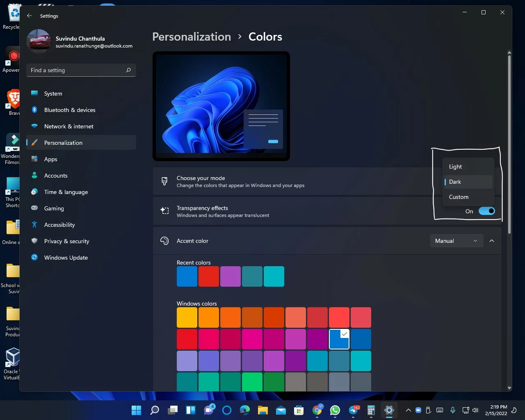Viewport: 525px width, 420px height.
Task: Open Accounts settings category
Action: click(x=81, y=176)
